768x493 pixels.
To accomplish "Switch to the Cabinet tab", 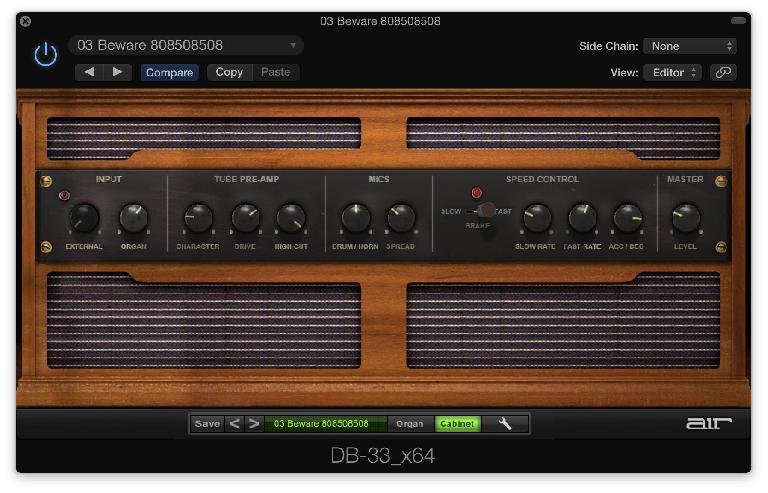I will [x=457, y=423].
